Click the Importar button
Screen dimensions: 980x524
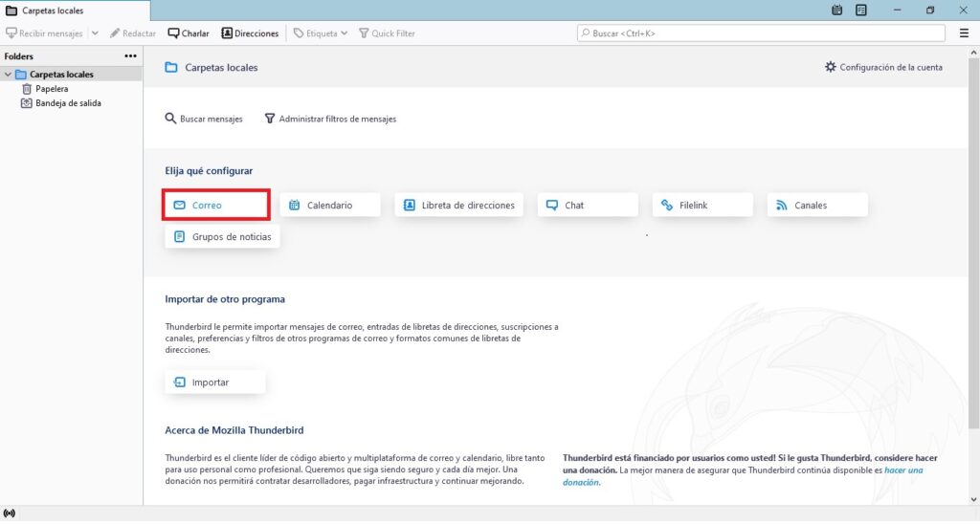215,382
